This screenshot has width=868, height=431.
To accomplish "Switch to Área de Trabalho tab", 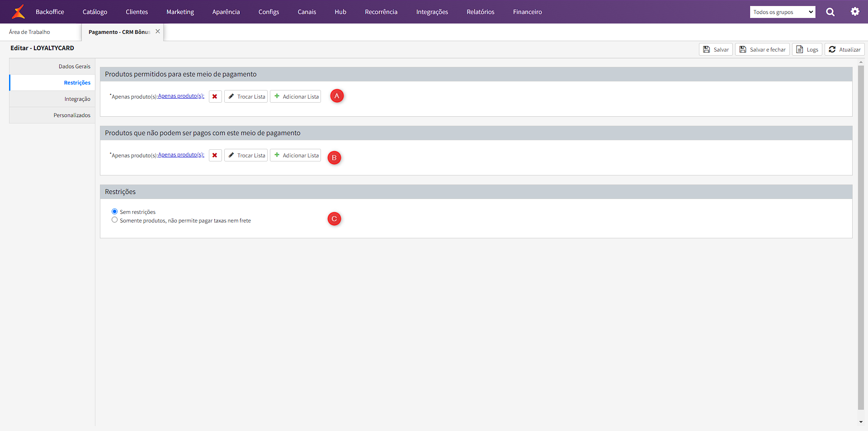I will [29, 32].
